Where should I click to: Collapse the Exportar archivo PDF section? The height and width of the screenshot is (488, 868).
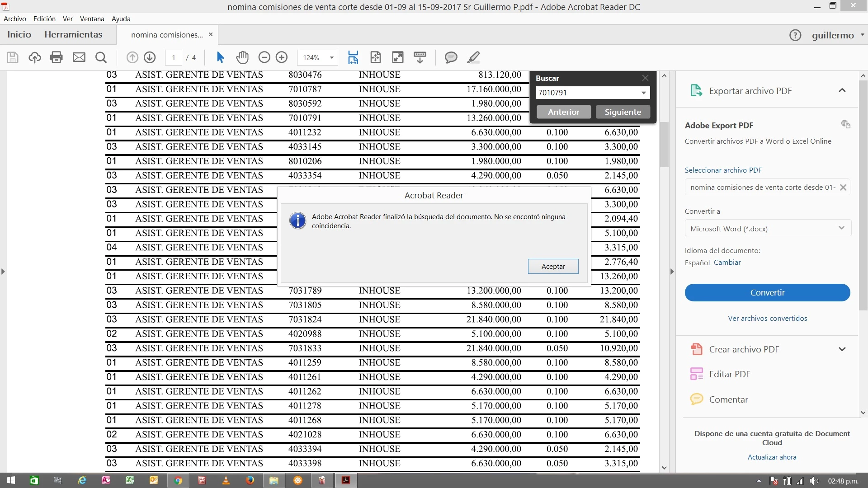click(x=842, y=90)
